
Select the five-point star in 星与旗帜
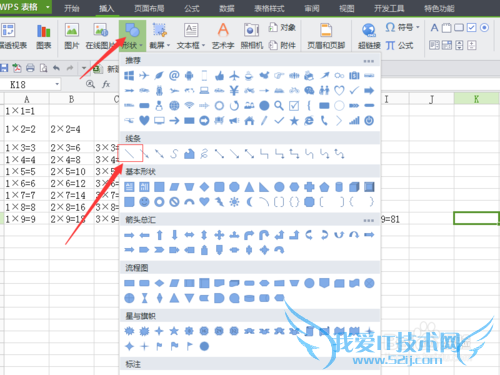coord(174,331)
